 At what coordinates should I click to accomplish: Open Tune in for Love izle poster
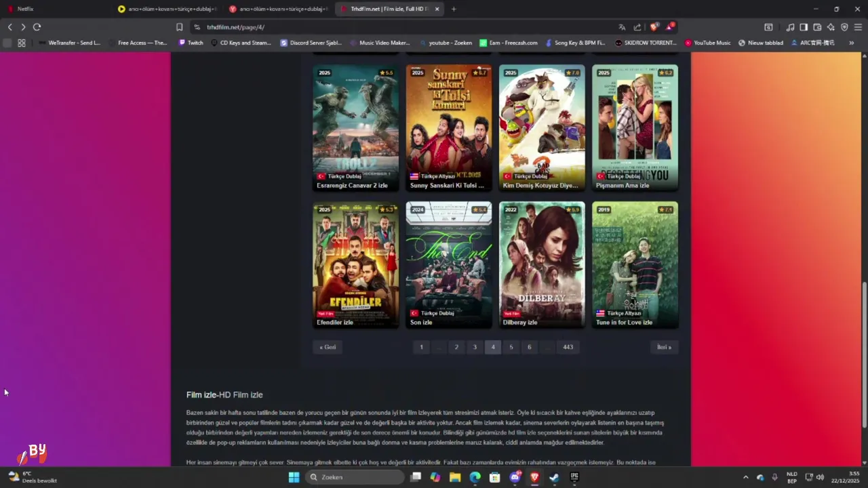point(635,265)
